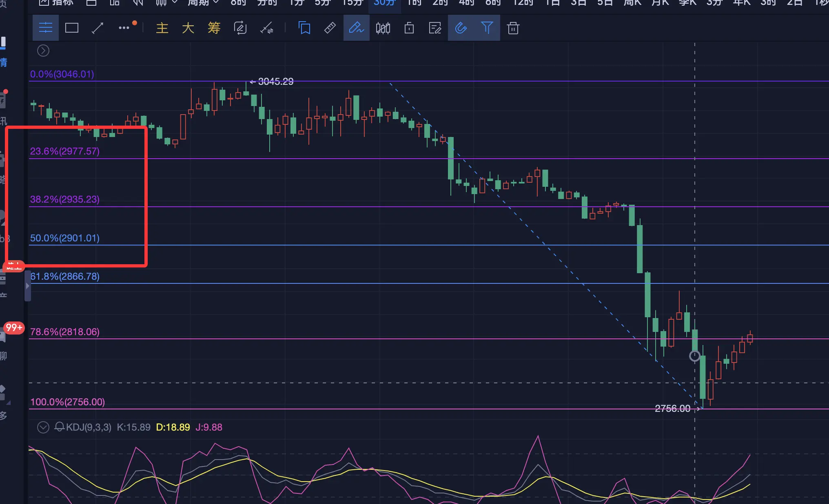
Task: Click the candlestick pattern icon
Action: 383,28
